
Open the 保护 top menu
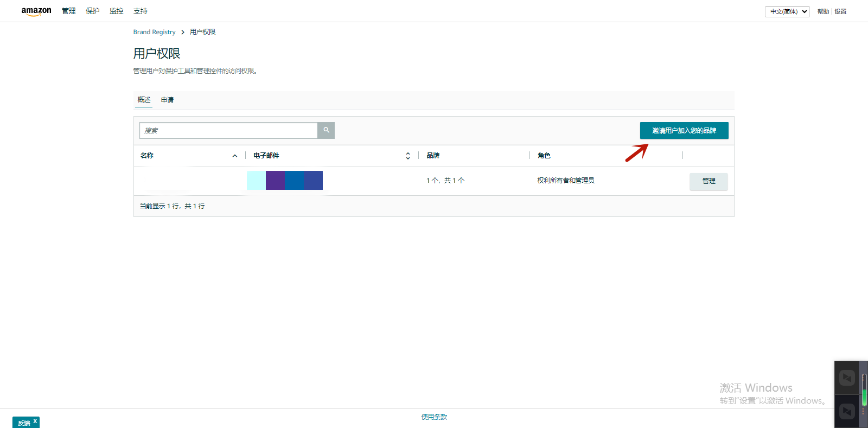[x=93, y=11]
